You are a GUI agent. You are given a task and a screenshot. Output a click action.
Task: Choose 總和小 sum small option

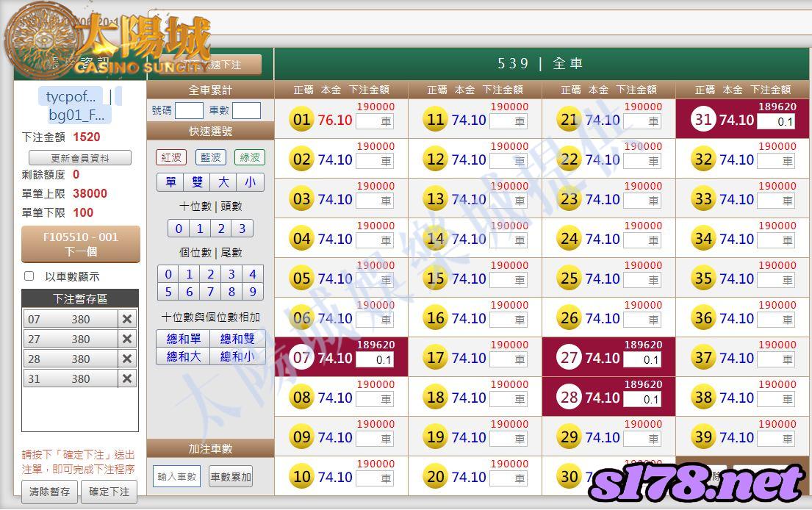(x=237, y=356)
